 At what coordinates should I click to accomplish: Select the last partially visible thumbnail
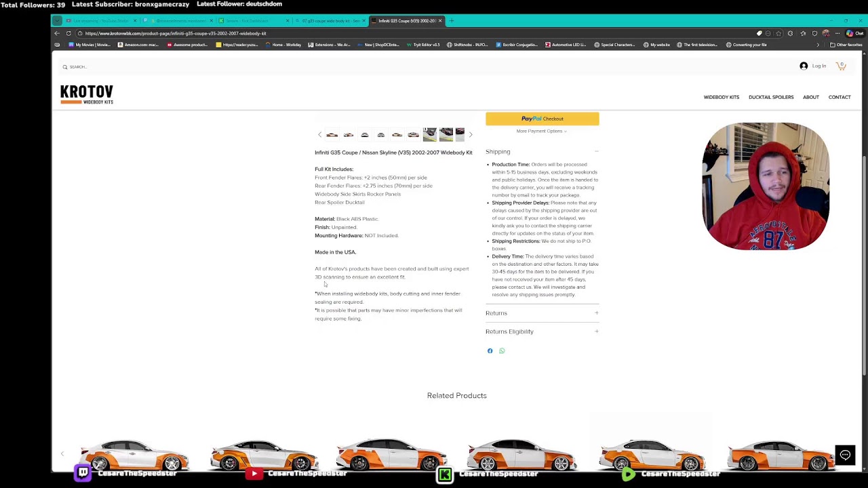[460, 135]
